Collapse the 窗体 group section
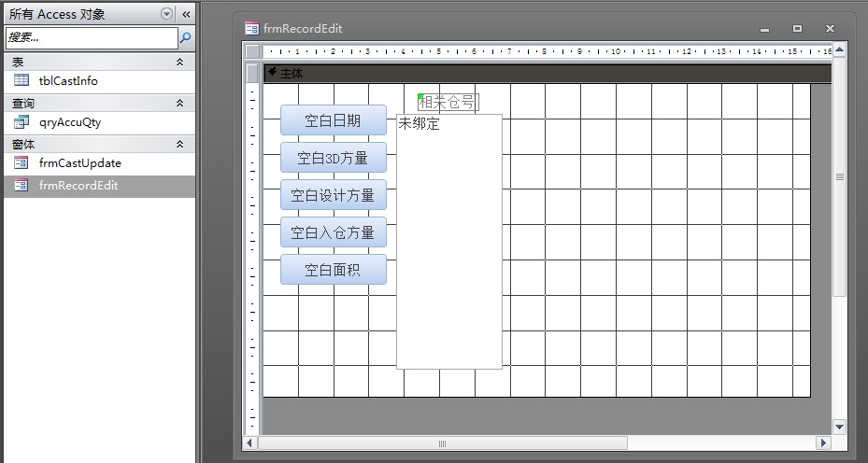868x463 pixels. pos(179,144)
